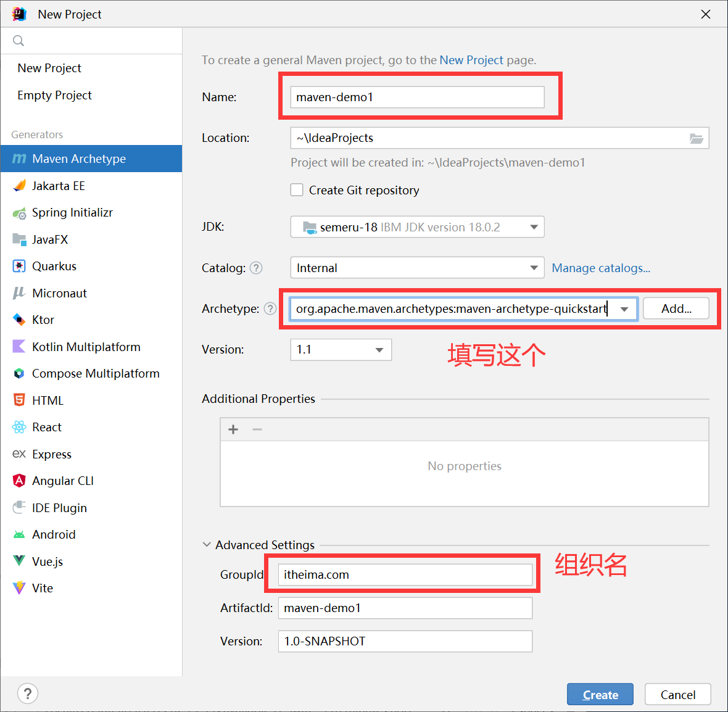Click the Version field 1.0-SNAPSHOT
The image size is (728, 712).
pos(405,642)
